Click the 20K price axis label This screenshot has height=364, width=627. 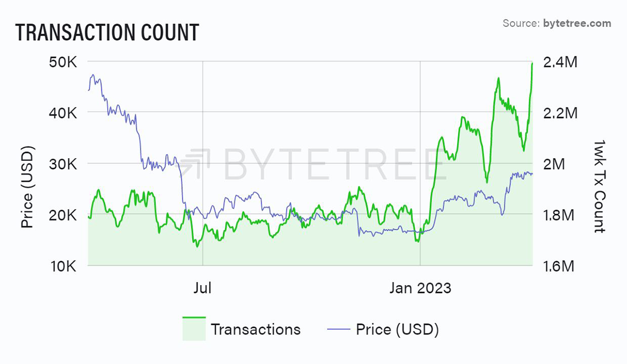click(x=63, y=215)
